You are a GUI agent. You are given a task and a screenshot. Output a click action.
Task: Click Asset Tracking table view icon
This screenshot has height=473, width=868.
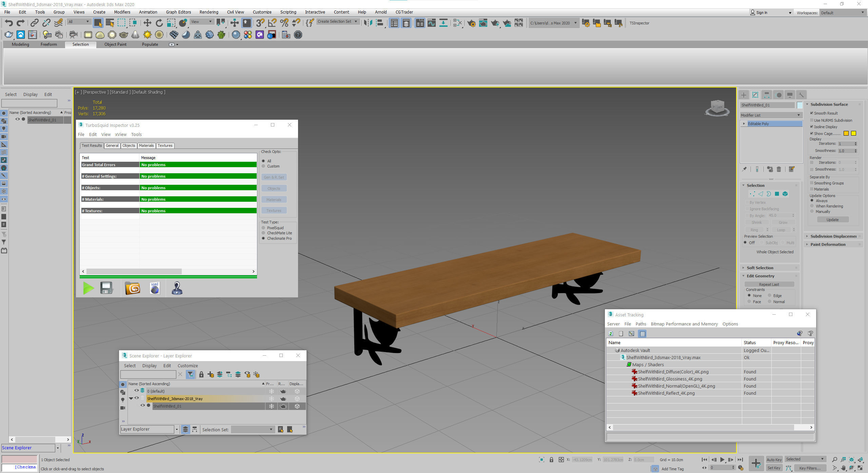pos(643,334)
